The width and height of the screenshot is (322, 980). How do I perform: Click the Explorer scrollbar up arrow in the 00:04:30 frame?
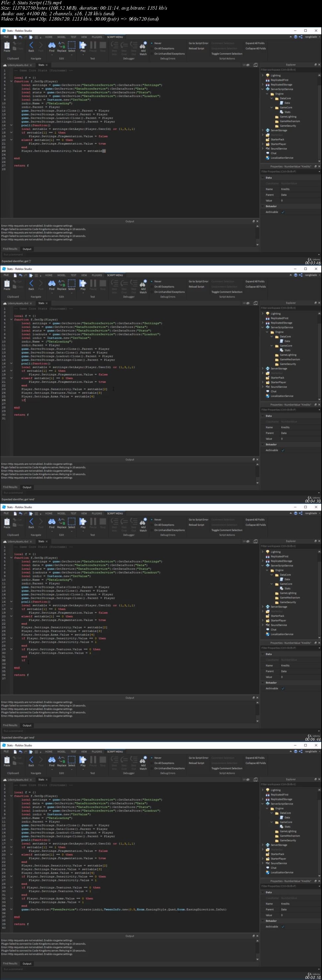320,313
